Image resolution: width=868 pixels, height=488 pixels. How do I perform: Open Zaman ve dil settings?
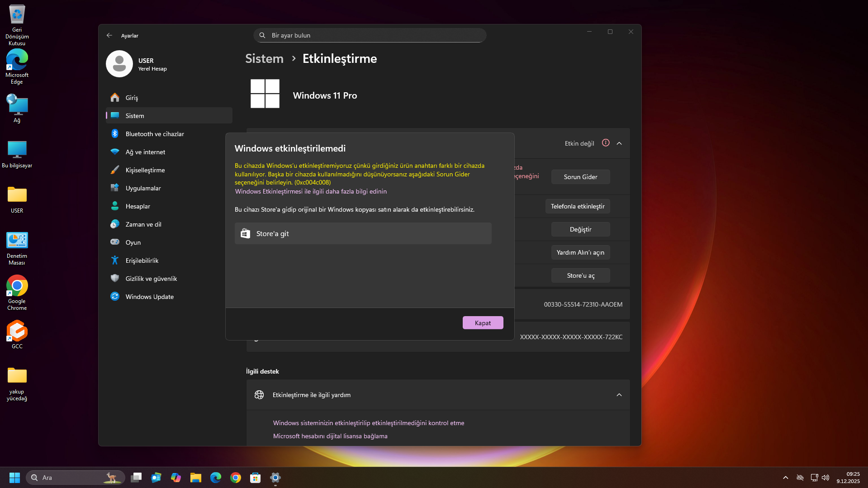coord(169,224)
